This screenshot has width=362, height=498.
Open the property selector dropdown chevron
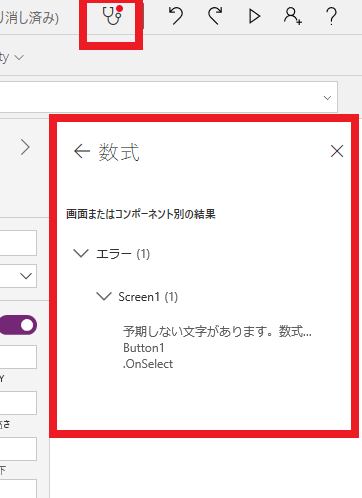coord(19,57)
